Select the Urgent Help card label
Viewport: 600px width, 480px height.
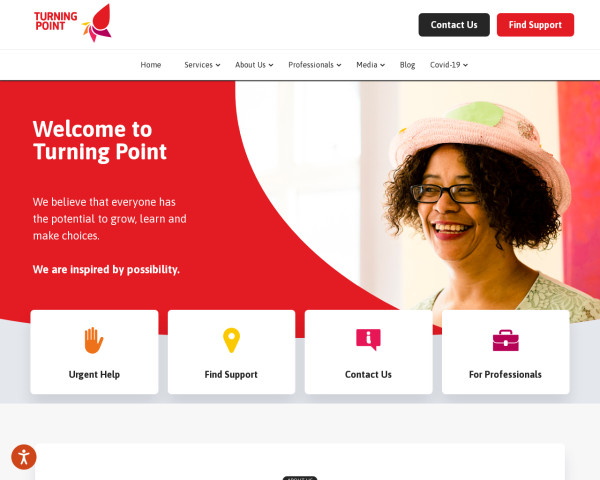(x=94, y=374)
